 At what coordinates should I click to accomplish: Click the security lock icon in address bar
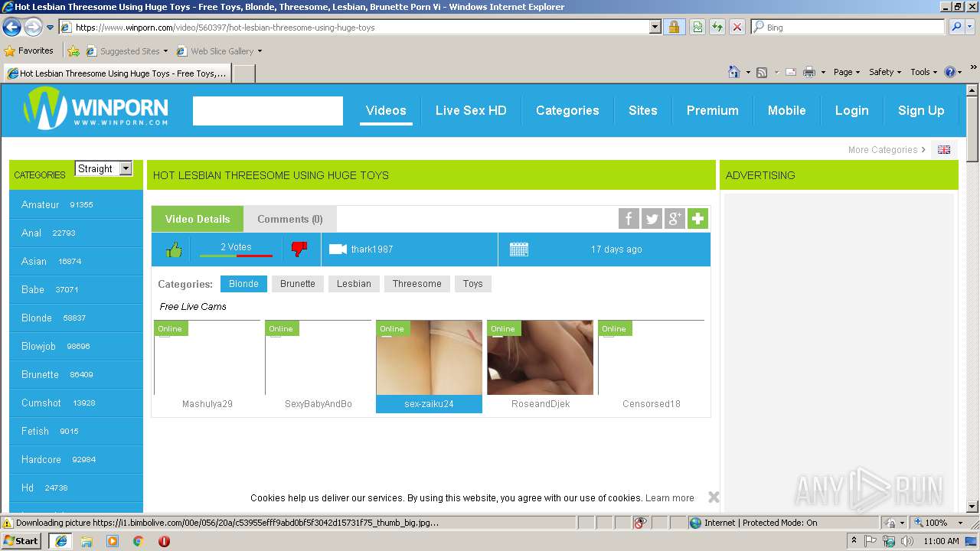click(x=674, y=27)
